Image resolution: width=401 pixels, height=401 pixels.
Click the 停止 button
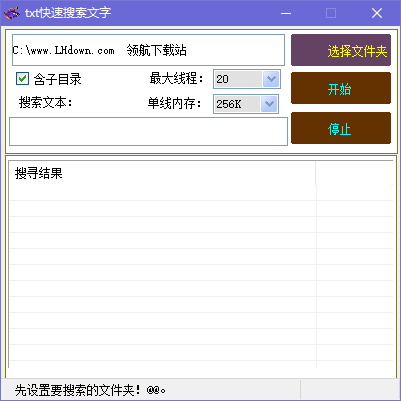pyautogui.click(x=341, y=128)
